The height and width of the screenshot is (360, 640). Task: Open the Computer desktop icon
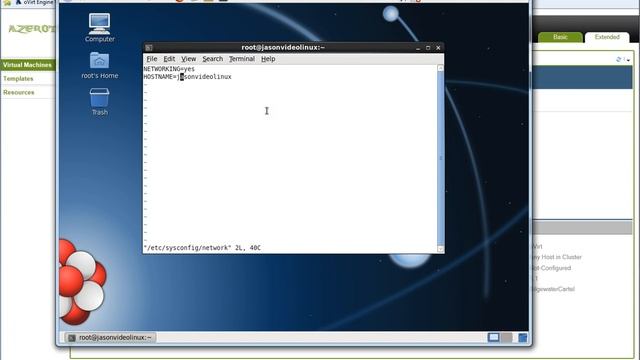coord(100,28)
